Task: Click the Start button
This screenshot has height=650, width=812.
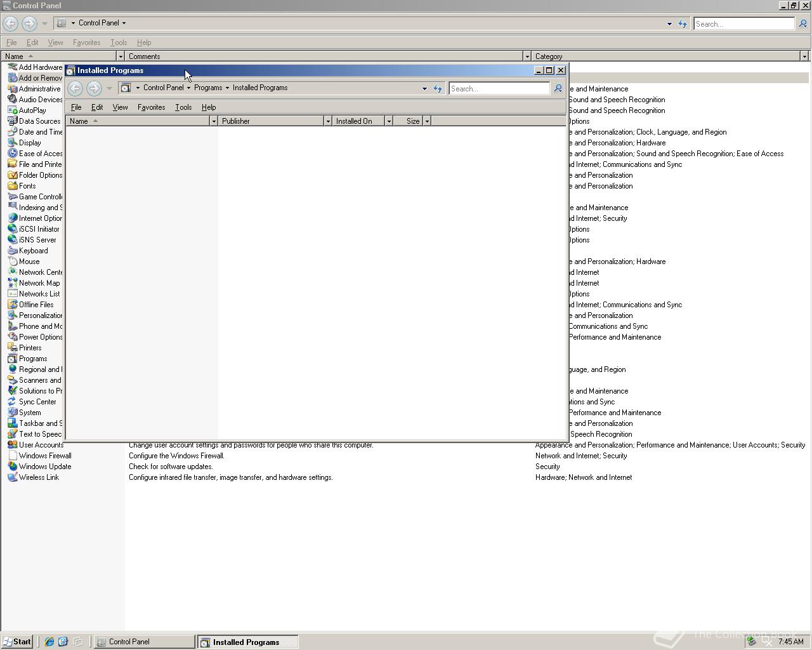Action: pyautogui.click(x=17, y=642)
